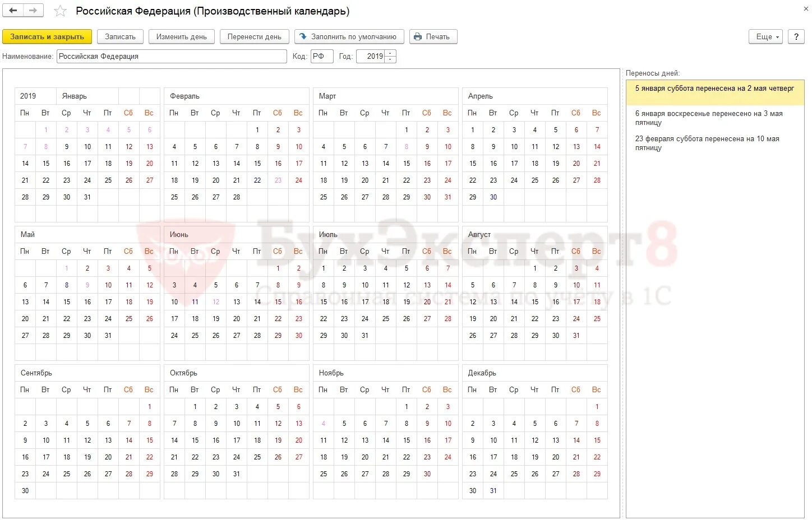Image resolution: width=812 pixels, height=520 pixels.
Task: Open the Еще dropdown menu
Action: pos(765,36)
